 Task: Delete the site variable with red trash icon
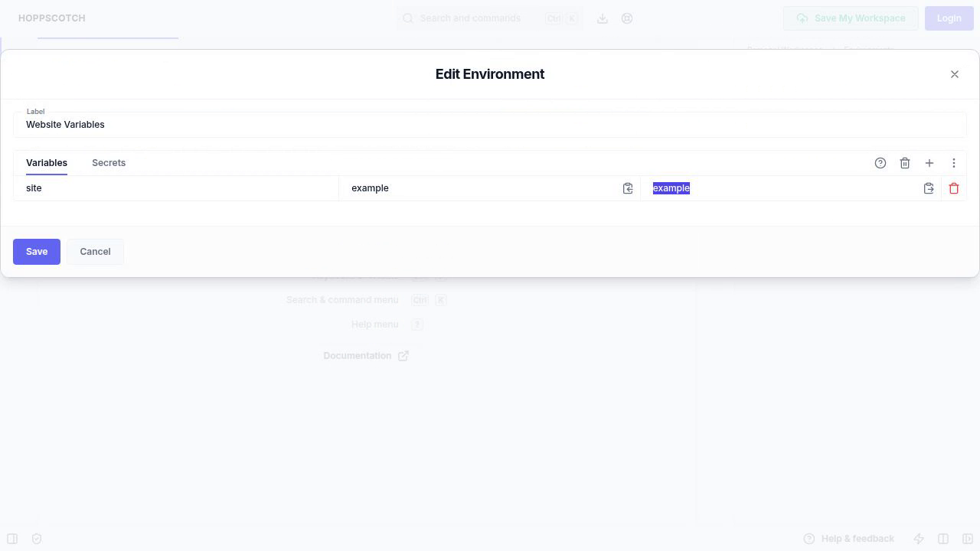[954, 188]
